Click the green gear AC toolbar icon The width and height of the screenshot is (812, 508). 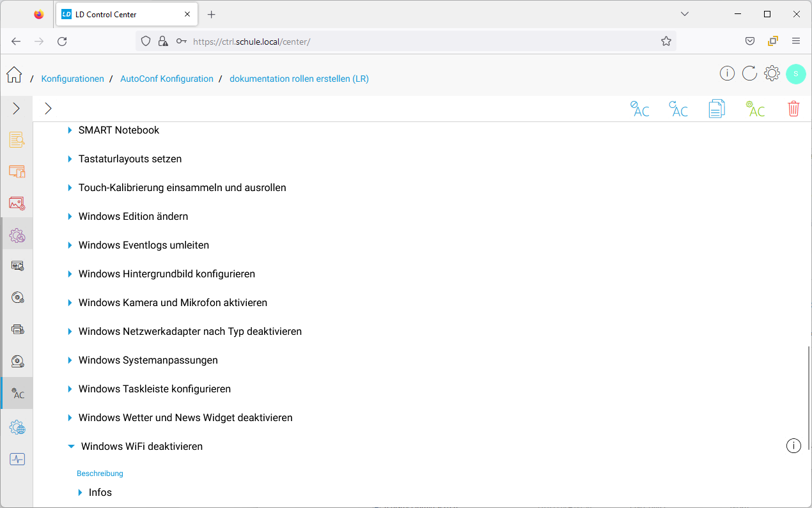[755, 109]
